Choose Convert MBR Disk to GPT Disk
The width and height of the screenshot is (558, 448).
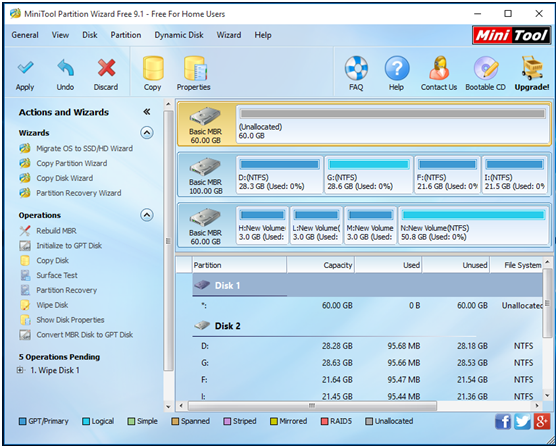[85, 335]
